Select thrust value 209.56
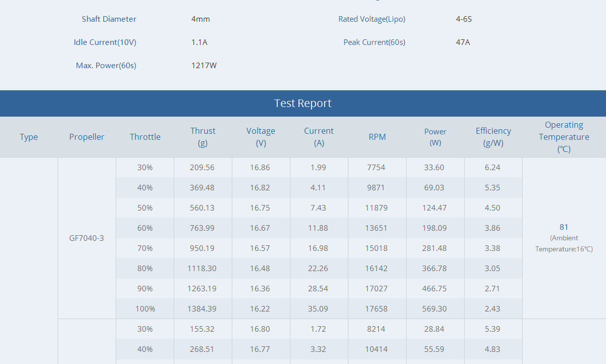606x364 pixels. click(202, 167)
